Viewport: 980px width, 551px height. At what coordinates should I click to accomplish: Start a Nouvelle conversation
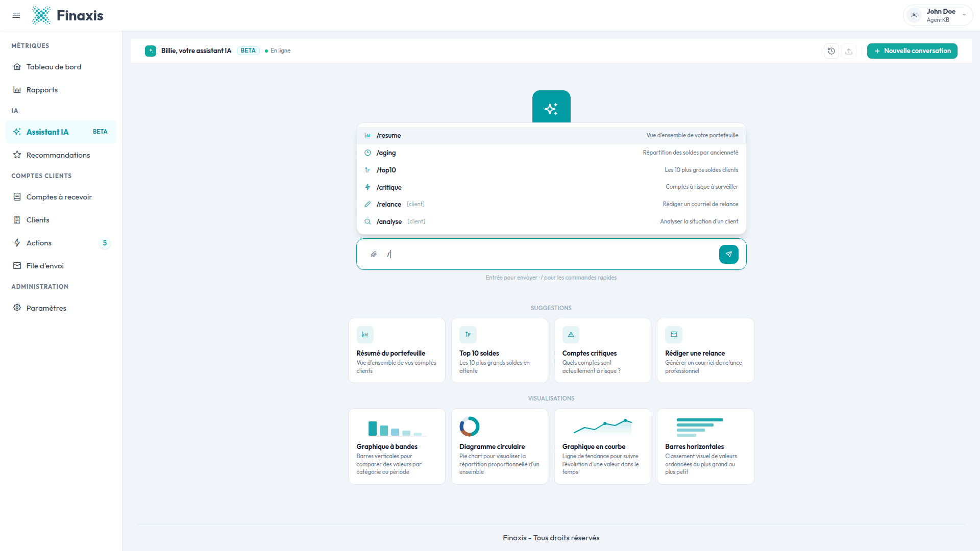tap(912, 51)
